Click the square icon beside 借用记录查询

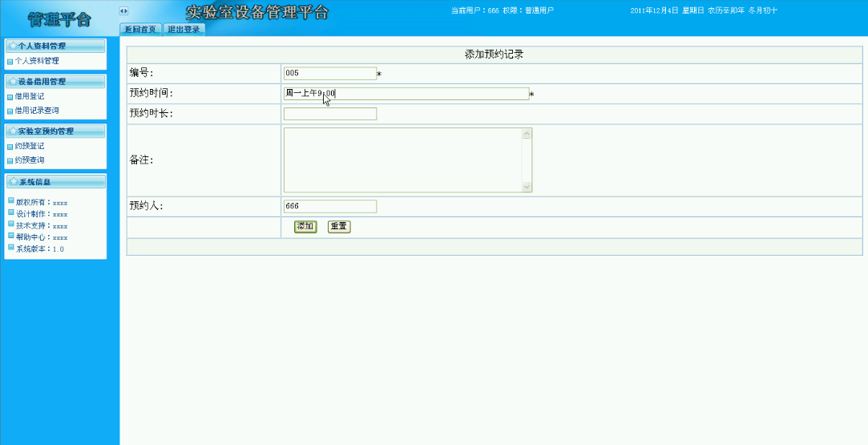(10, 111)
